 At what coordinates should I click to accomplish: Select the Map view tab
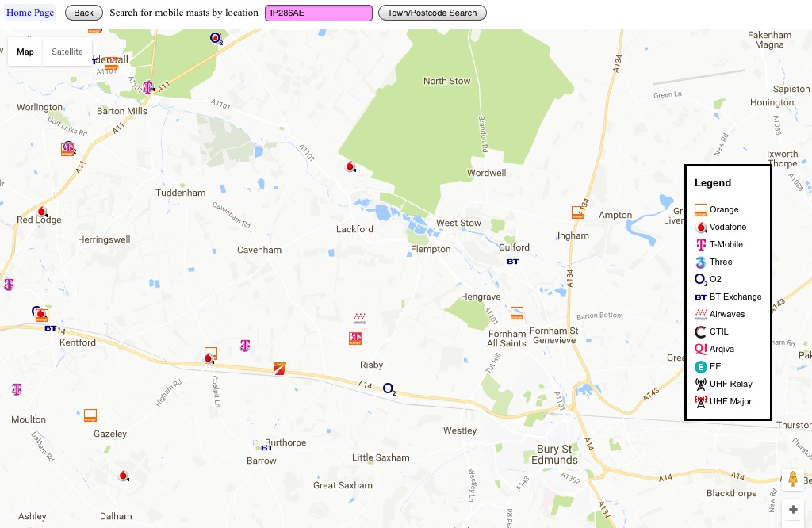click(x=25, y=52)
